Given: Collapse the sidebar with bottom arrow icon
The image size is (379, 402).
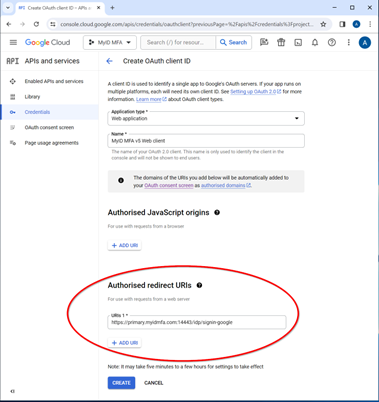Looking at the screenshot, I should click(x=13, y=391).
